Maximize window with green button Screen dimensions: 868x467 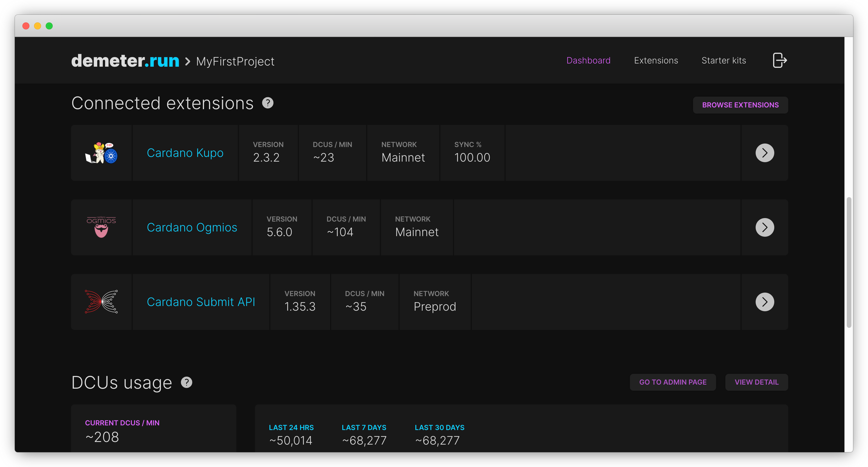[x=49, y=26]
